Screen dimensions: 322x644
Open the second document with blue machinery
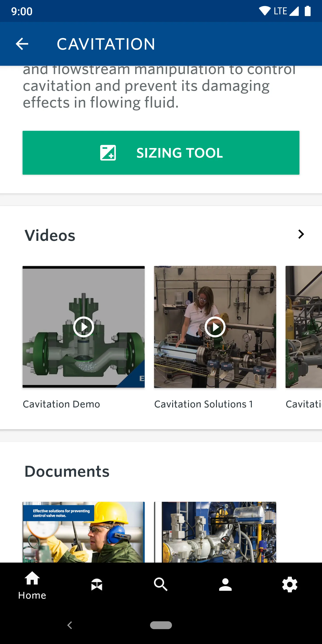pyautogui.click(x=215, y=532)
